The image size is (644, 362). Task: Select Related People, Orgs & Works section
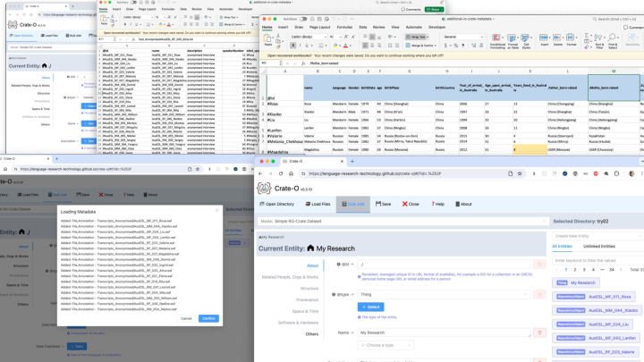click(290, 277)
